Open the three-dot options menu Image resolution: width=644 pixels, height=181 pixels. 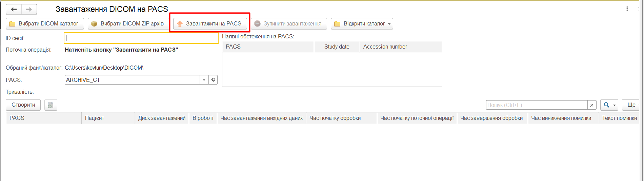tap(627, 9)
